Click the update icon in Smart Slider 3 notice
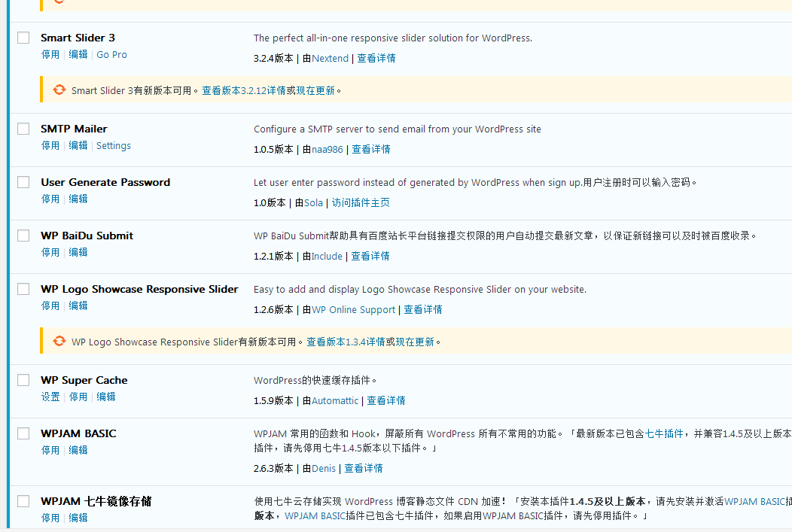 [59, 90]
